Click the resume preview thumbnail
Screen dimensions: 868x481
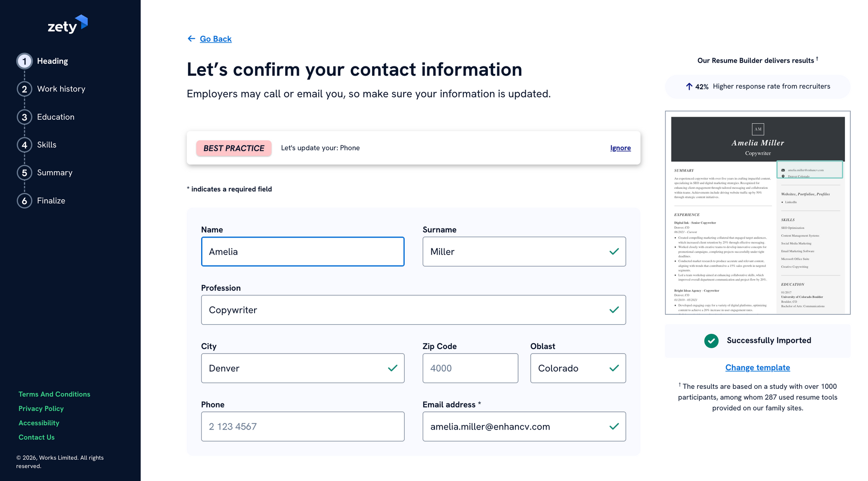point(757,213)
